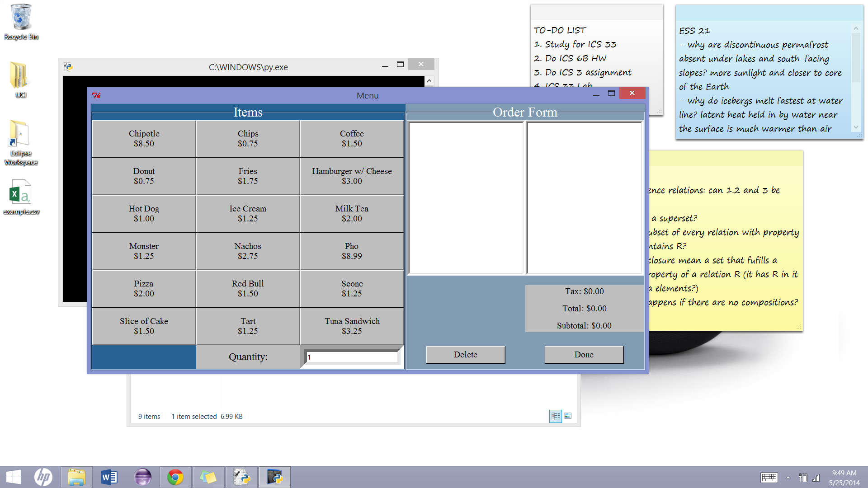
Task: Open File Explorer from taskbar
Action: pyautogui.click(x=76, y=477)
